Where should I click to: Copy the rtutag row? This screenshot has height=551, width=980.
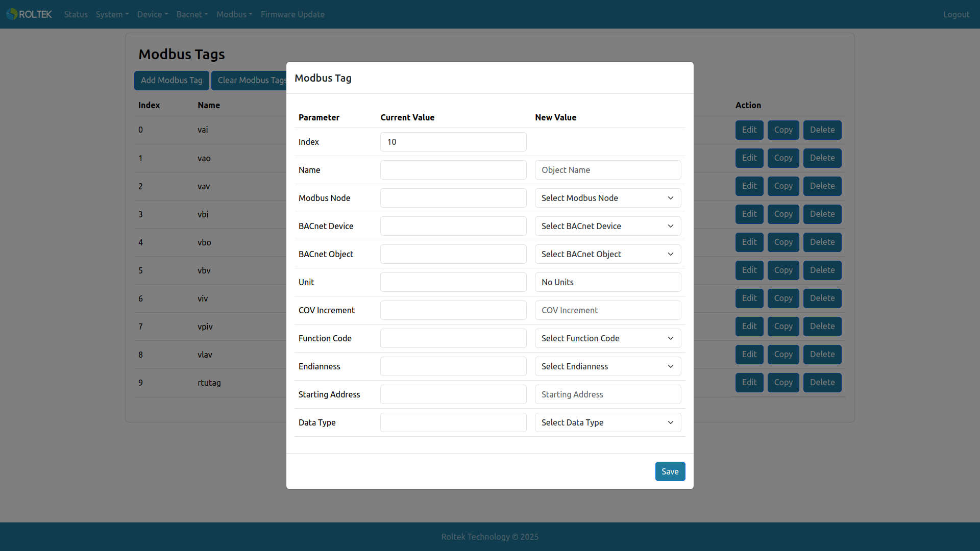point(783,383)
